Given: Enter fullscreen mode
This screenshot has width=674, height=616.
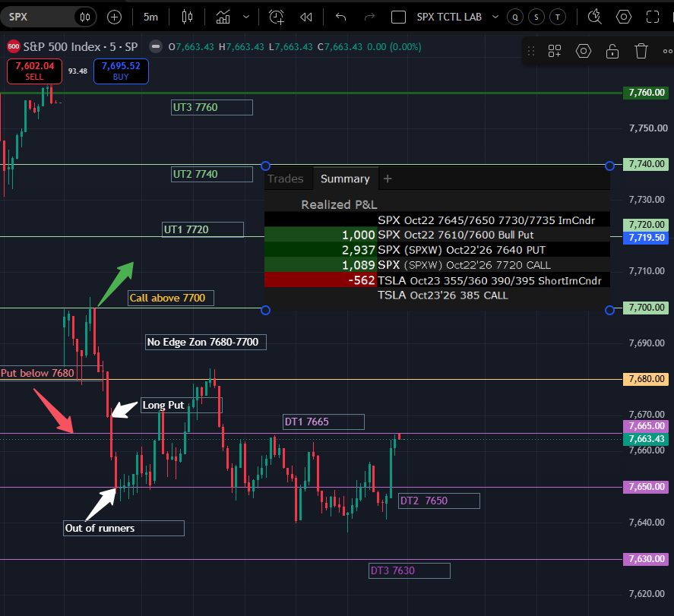Looking at the screenshot, I should 653,17.
